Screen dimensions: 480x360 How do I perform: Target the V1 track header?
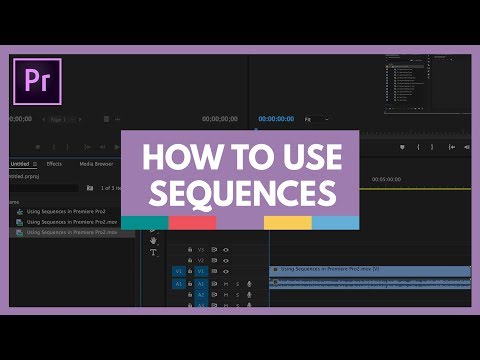(x=201, y=271)
